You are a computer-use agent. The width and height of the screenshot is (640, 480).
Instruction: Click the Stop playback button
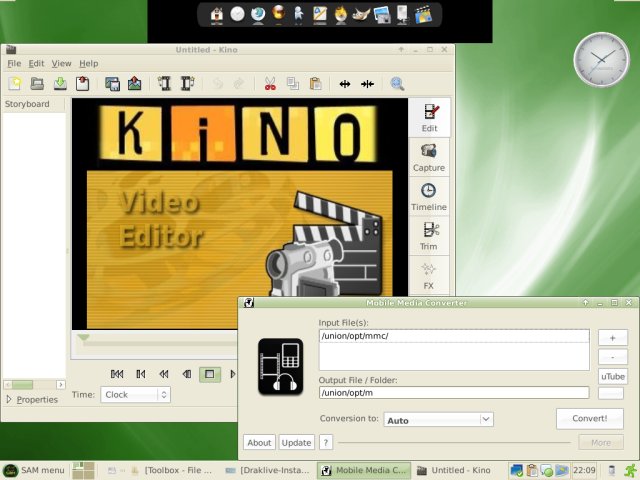pos(210,374)
